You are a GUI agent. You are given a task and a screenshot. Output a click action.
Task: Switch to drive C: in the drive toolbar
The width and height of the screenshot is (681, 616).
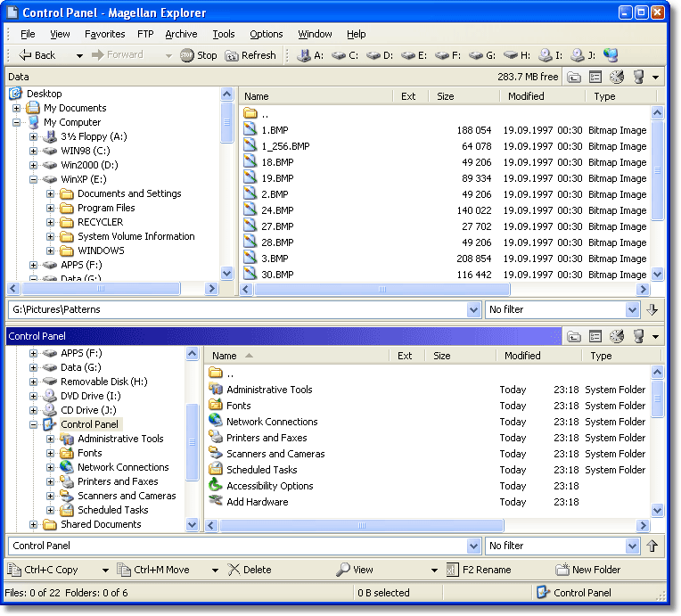(x=345, y=55)
